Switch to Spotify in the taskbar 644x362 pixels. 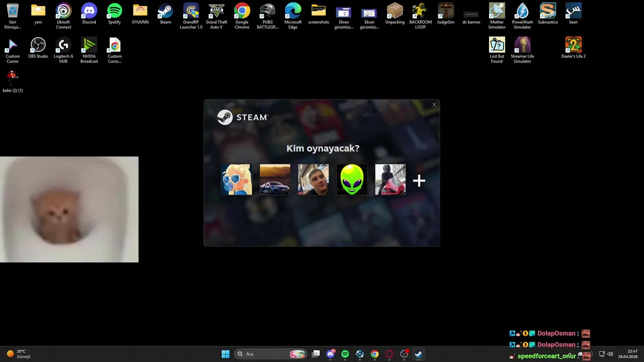(x=345, y=354)
